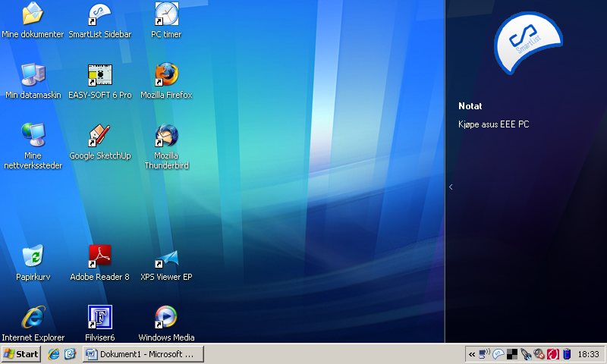Select the Mozilla Firefox desktop icon
607x364 pixels.
(166, 81)
